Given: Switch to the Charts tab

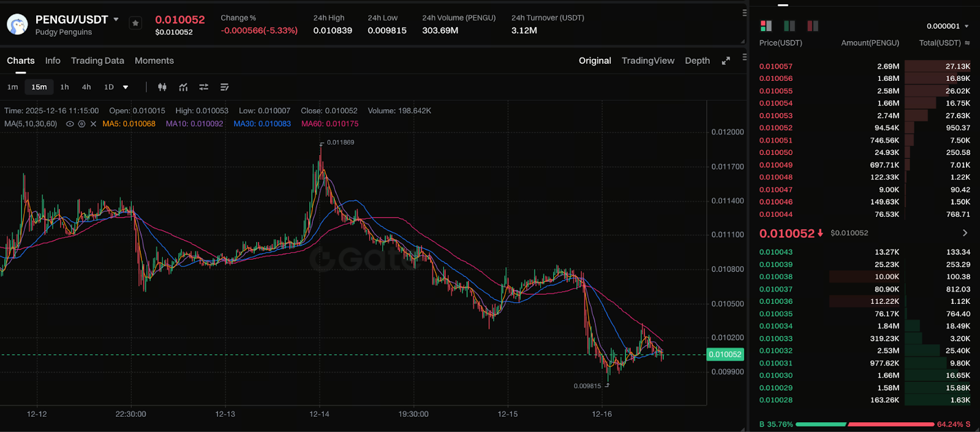Looking at the screenshot, I should (21, 61).
